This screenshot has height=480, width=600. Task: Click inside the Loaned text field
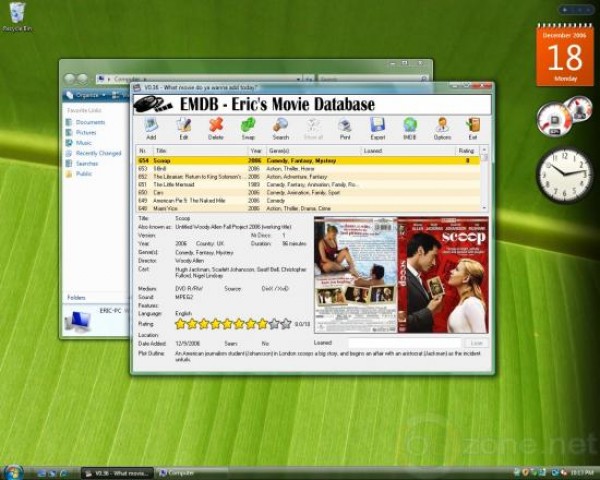pos(405,343)
